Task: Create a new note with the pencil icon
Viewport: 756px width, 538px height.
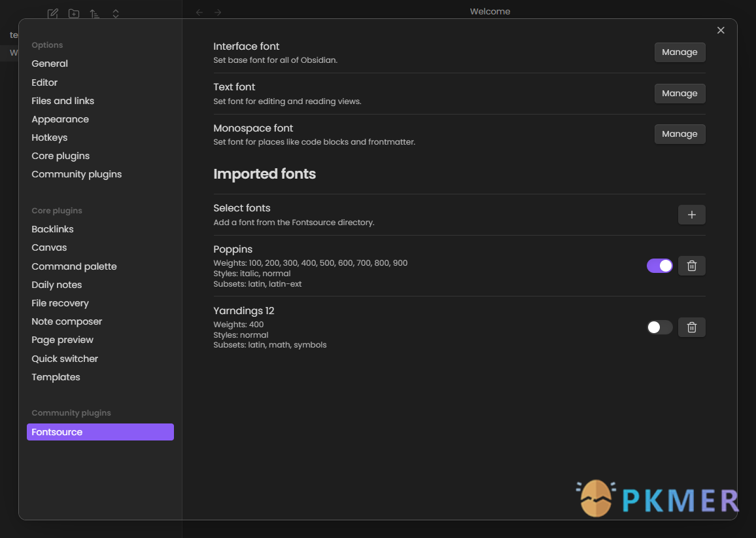Action: [53, 14]
